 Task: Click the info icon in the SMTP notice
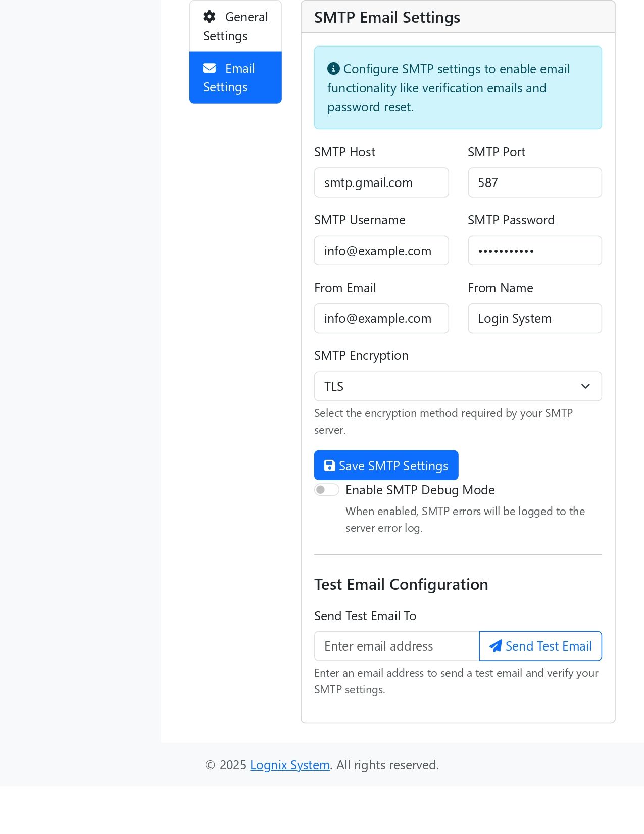[333, 69]
